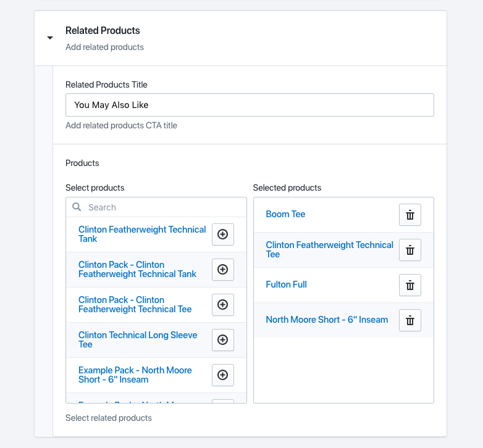Add Clinton Featherweight Technical Tank product
The image size is (483, 448).
coord(223,234)
